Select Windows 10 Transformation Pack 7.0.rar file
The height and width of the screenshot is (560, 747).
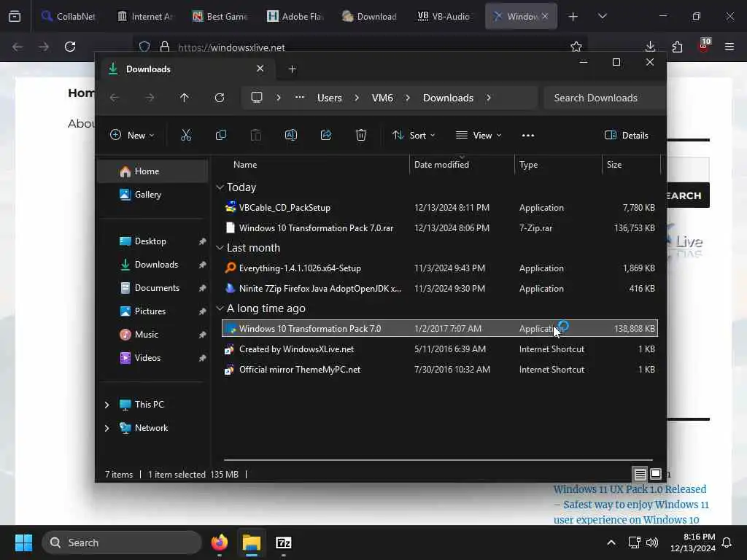pos(440,227)
